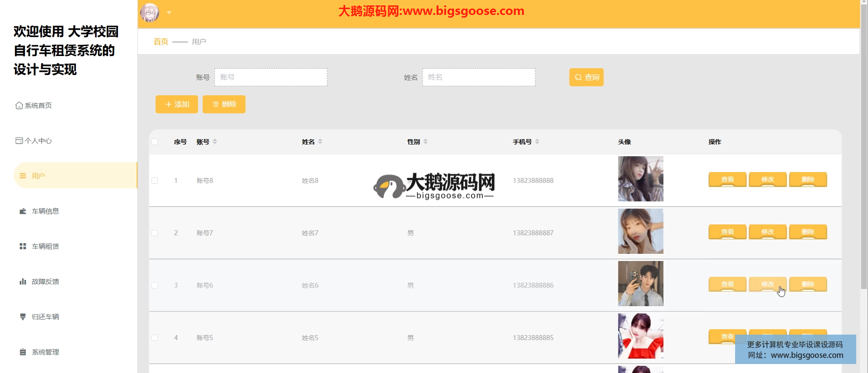Sort table by 手机号 column arrows
Image resolution: width=868 pixels, height=373 pixels.
tap(537, 142)
